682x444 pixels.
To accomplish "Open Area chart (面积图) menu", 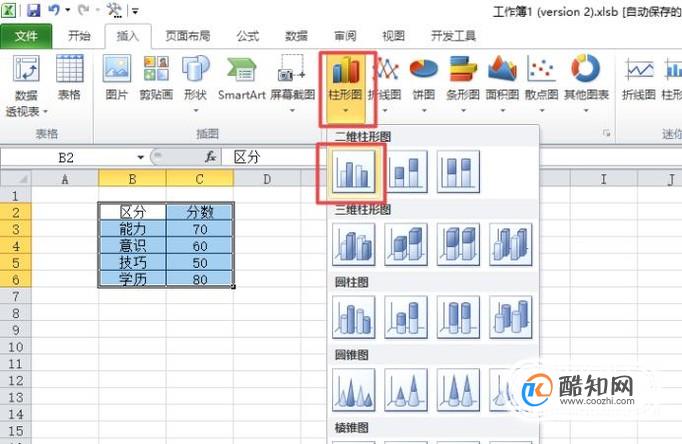I will tap(502, 83).
